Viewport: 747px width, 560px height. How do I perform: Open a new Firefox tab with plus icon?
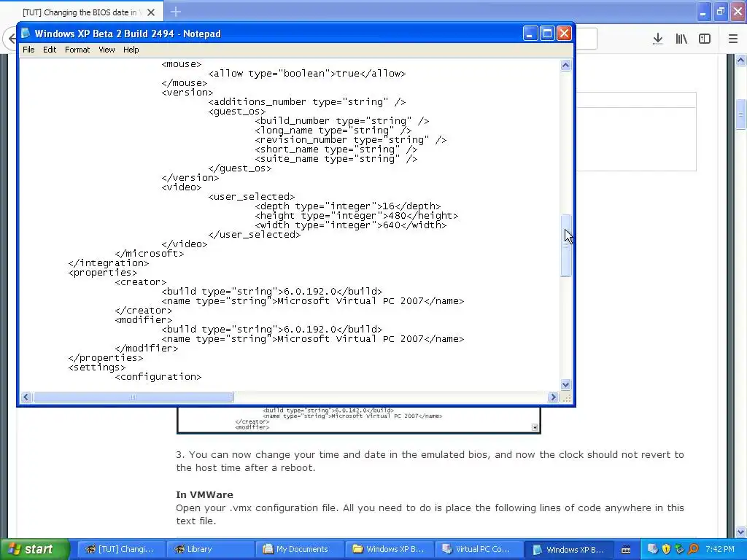(176, 12)
